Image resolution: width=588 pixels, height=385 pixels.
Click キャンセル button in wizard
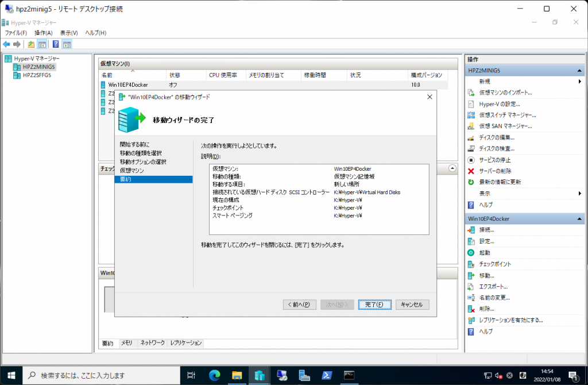(x=412, y=305)
